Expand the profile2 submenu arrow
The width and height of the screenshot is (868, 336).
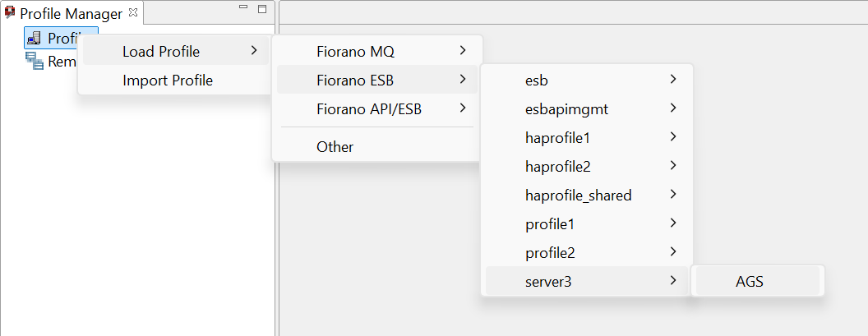(673, 252)
